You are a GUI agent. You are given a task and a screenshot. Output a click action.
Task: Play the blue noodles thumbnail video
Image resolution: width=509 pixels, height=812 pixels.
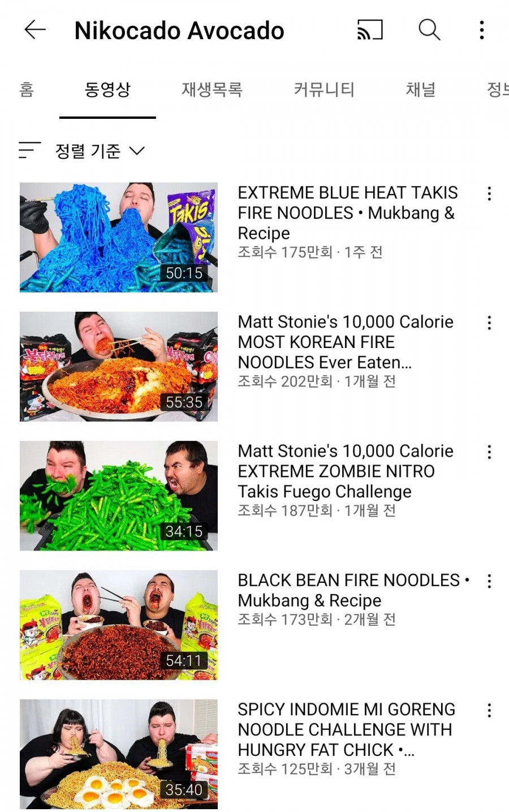[x=119, y=237]
